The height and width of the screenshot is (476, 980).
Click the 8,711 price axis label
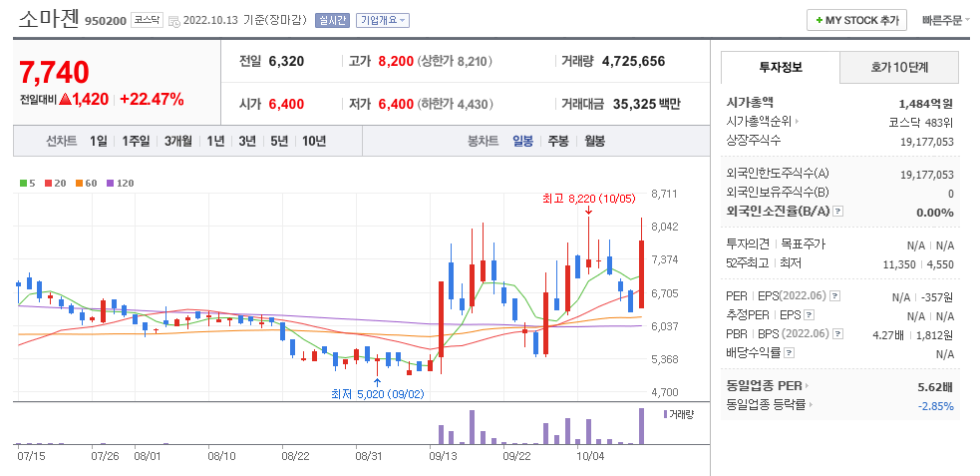pyautogui.click(x=664, y=194)
